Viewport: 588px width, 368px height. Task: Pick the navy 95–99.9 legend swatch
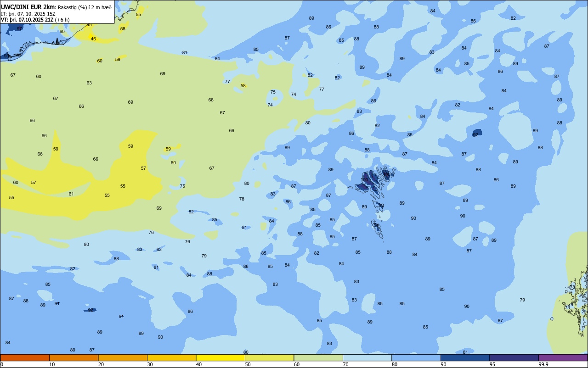point(514,357)
